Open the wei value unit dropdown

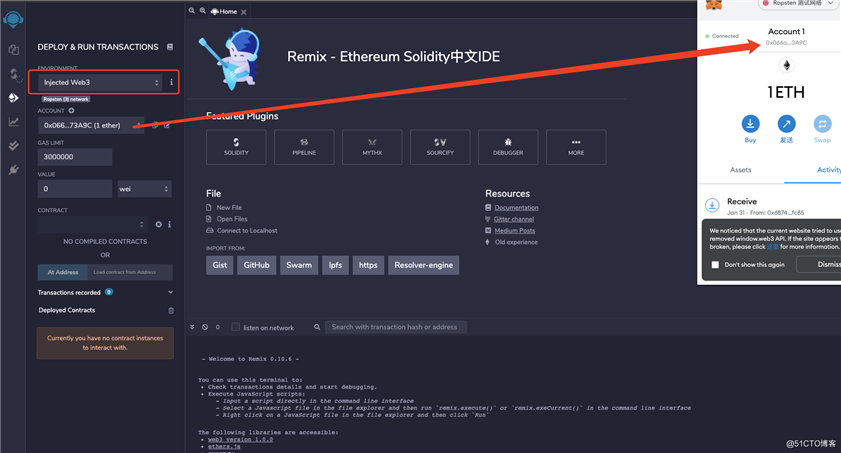tap(145, 189)
